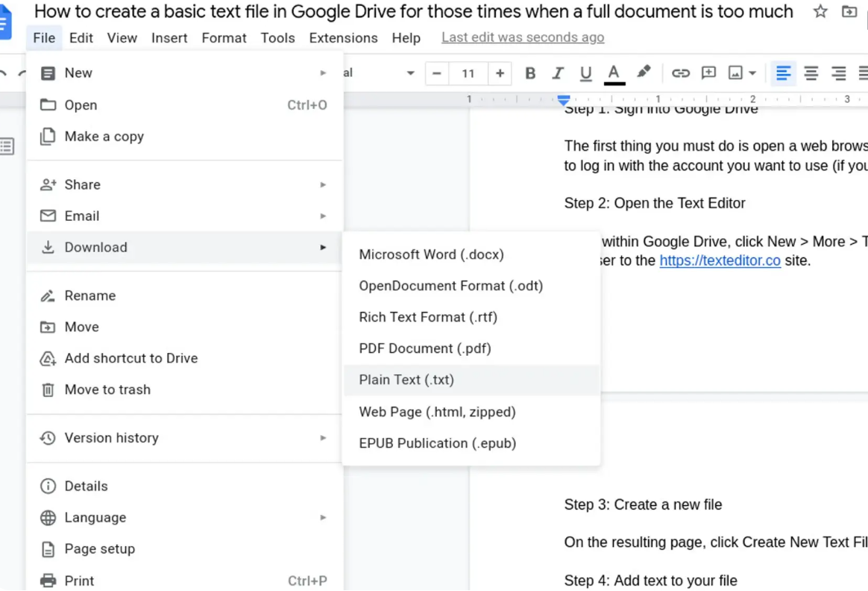
Task: Click the blue indent marker on ruler
Action: pyautogui.click(x=564, y=100)
